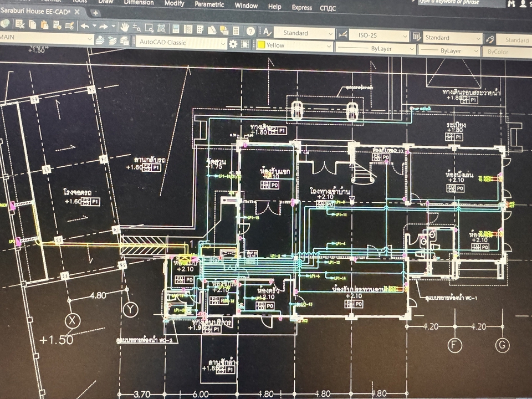Open the Markup Set Manager icon
This screenshot has height=399, width=532.
coord(224,30)
